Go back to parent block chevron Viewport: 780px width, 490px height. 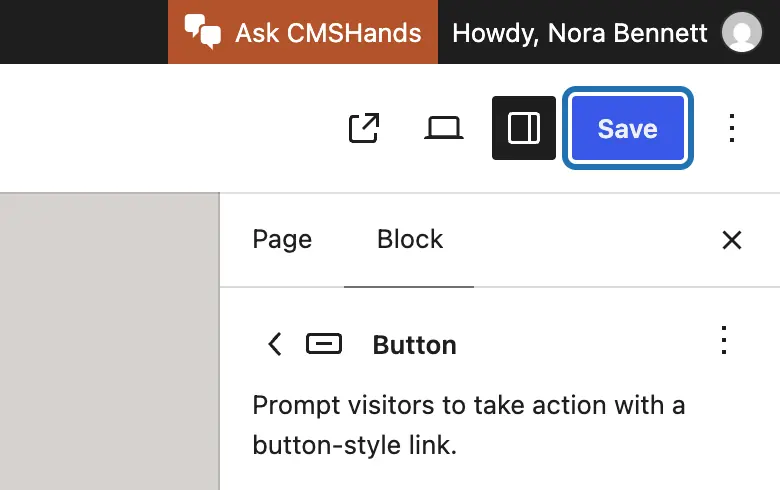coord(275,344)
